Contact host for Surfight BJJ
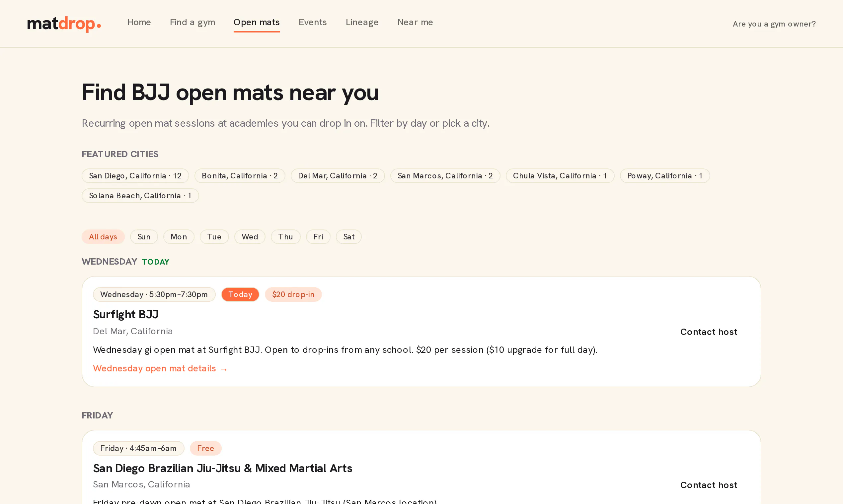 [709, 332]
